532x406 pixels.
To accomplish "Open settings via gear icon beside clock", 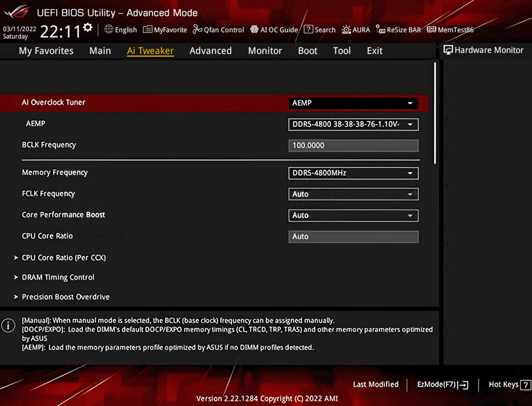I will (x=88, y=28).
